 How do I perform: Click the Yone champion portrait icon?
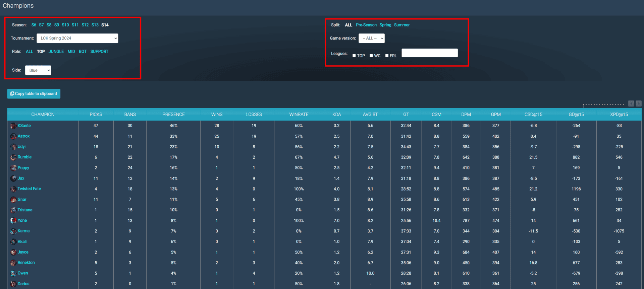[x=13, y=221]
